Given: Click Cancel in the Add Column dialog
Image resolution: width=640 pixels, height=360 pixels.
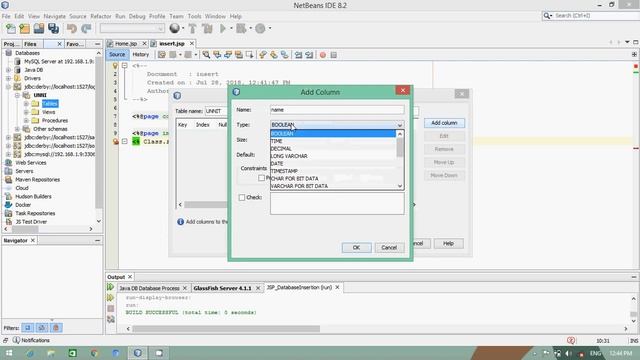Looking at the screenshot, I should tap(389, 247).
